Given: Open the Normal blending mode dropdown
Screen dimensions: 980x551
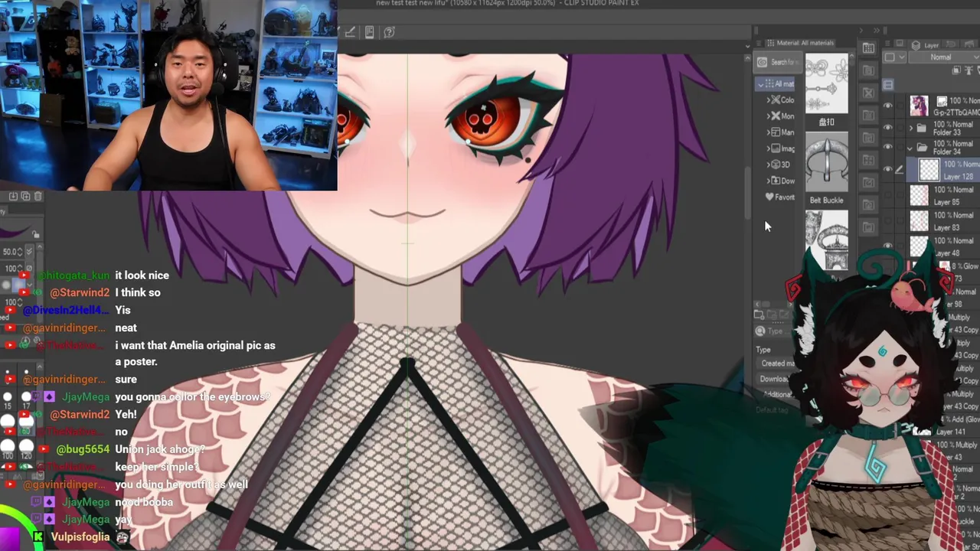Looking at the screenshot, I should [943, 57].
